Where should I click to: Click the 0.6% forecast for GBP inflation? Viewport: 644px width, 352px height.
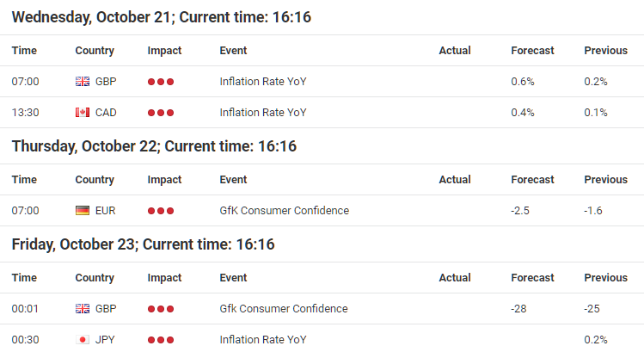[x=523, y=82]
